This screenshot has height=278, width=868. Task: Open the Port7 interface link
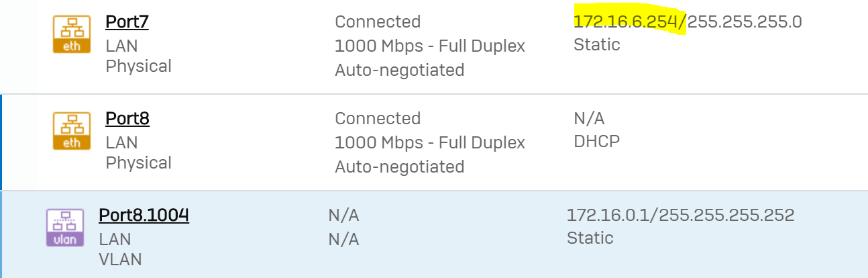(x=127, y=22)
